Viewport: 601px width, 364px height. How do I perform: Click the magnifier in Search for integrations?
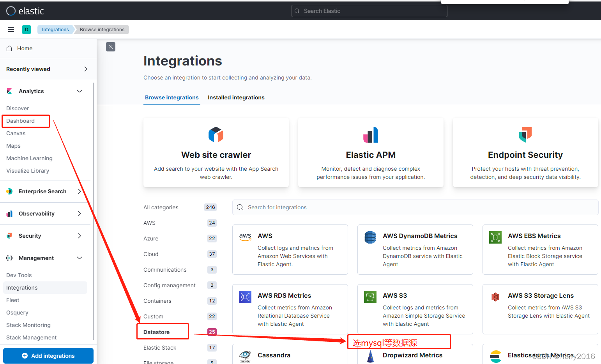[x=240, y=207]
